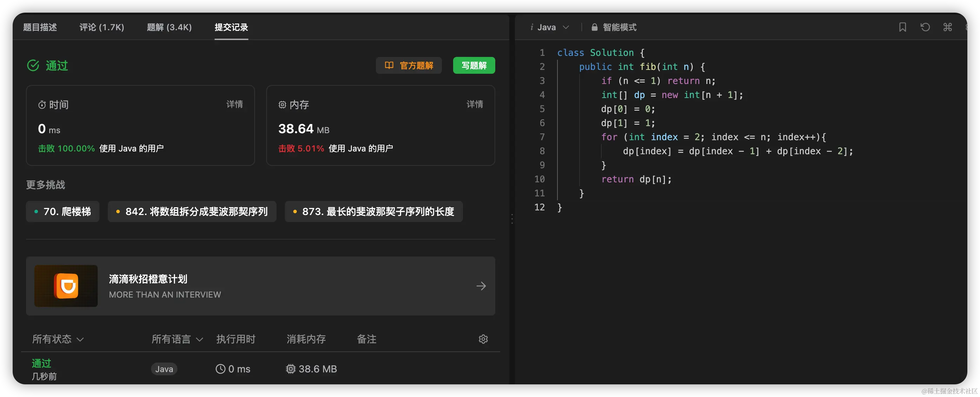This screenshot has height=397, width=980.
Task: Click the green 通过 check icon
Action: pos(33,65)
